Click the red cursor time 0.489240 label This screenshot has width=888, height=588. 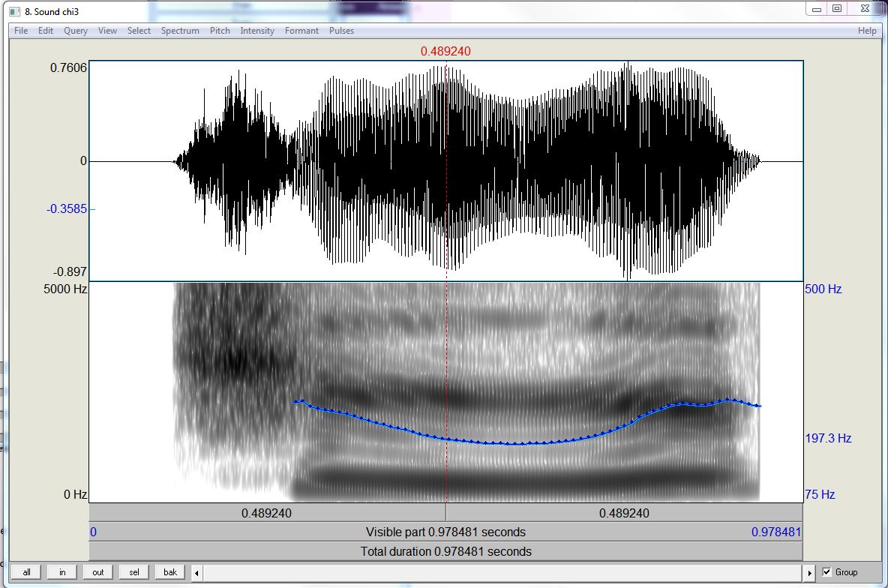(445, 51)
